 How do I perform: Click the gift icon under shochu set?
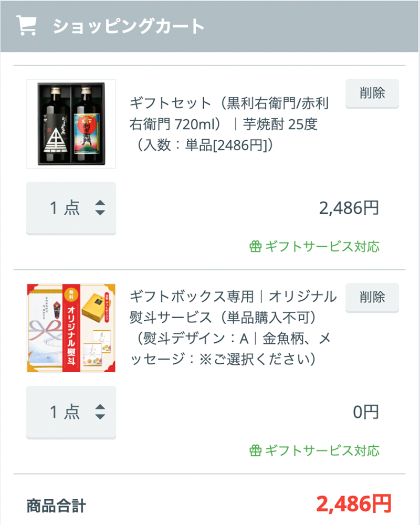(256, 246)
